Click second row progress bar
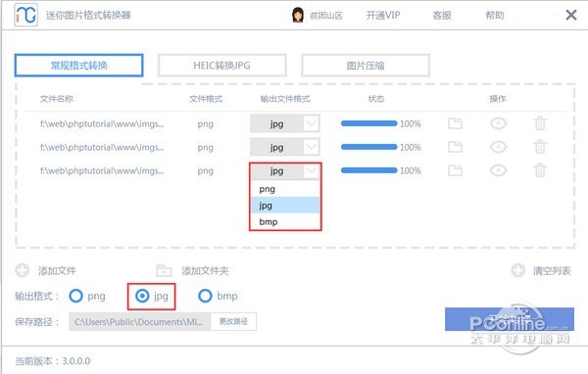This screenshot has height=374, width=588. [x=369, y=147]
